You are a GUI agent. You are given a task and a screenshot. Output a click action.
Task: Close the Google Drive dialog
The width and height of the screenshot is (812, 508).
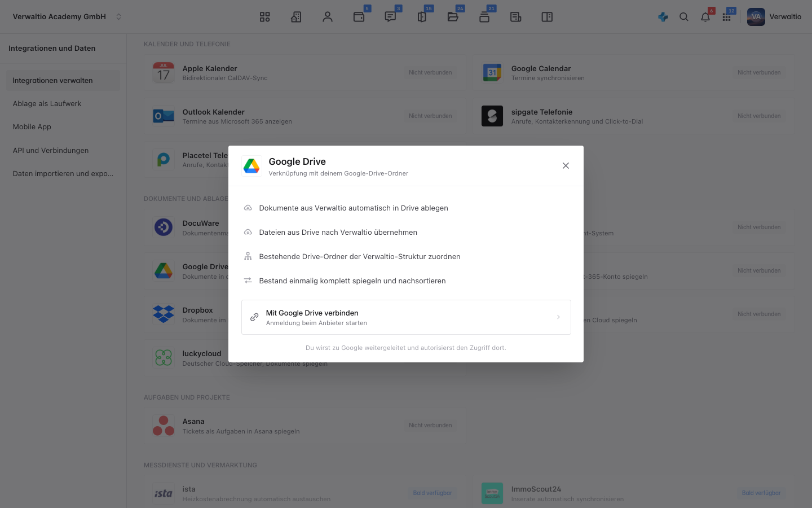pyautogui.click(x=566, y=165)
